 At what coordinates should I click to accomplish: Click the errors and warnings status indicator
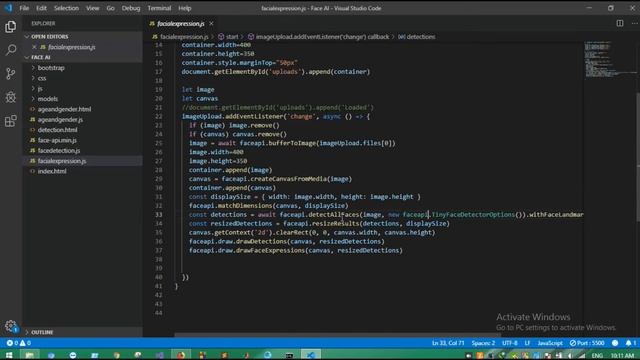19,343
